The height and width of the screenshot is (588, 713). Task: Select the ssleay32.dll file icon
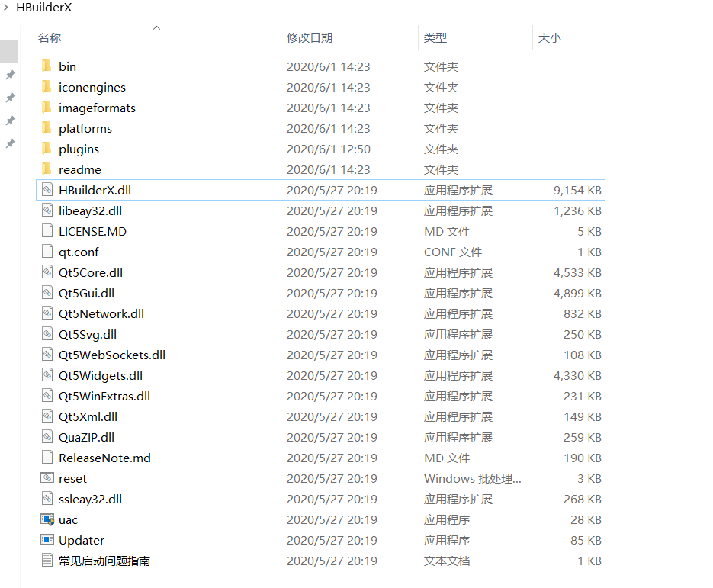pyautogui.click(x=47, y=499)
